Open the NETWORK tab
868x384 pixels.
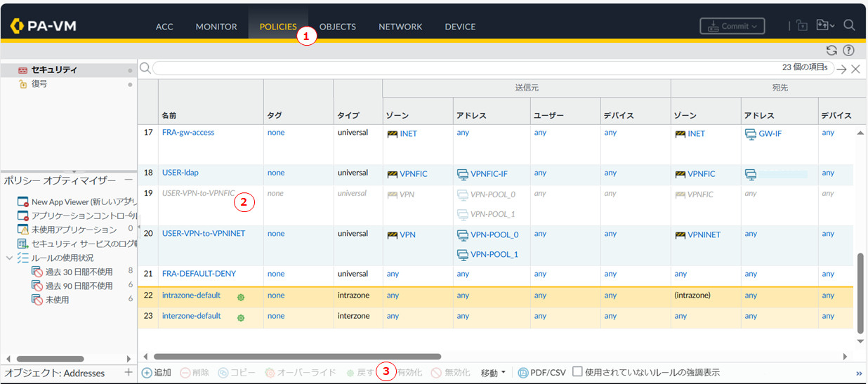400,27
